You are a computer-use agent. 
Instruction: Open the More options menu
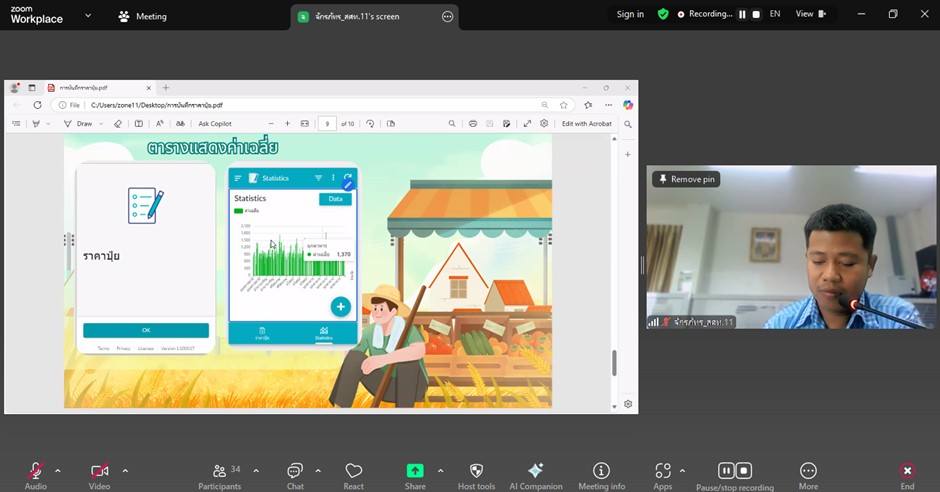coord(808,471)
